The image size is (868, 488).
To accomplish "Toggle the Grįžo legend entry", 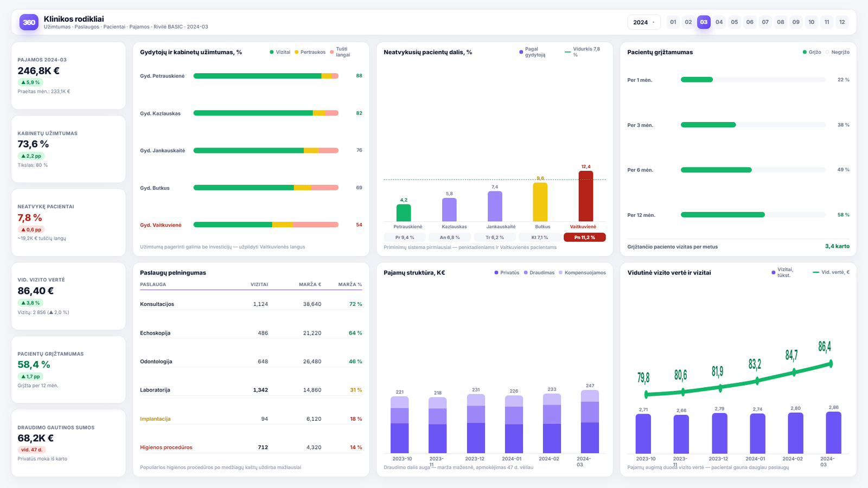I will 812,52.
